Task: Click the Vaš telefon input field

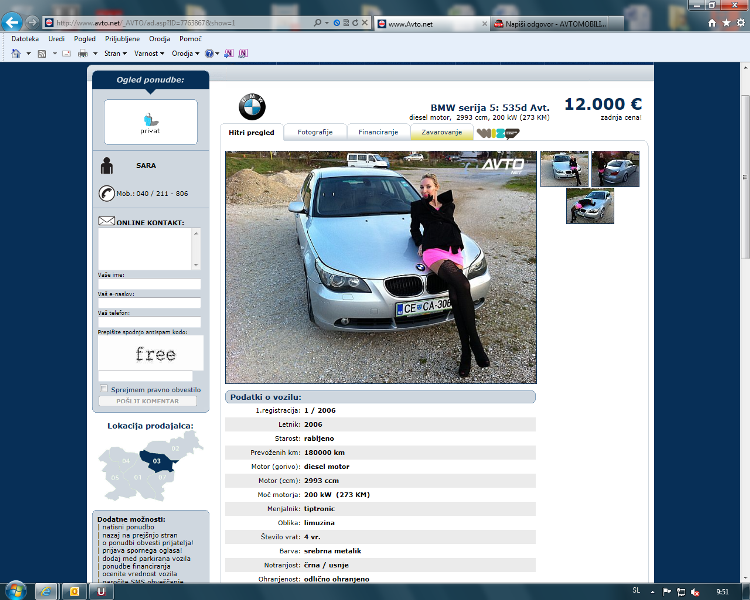Action: click(x=149, y=322)
